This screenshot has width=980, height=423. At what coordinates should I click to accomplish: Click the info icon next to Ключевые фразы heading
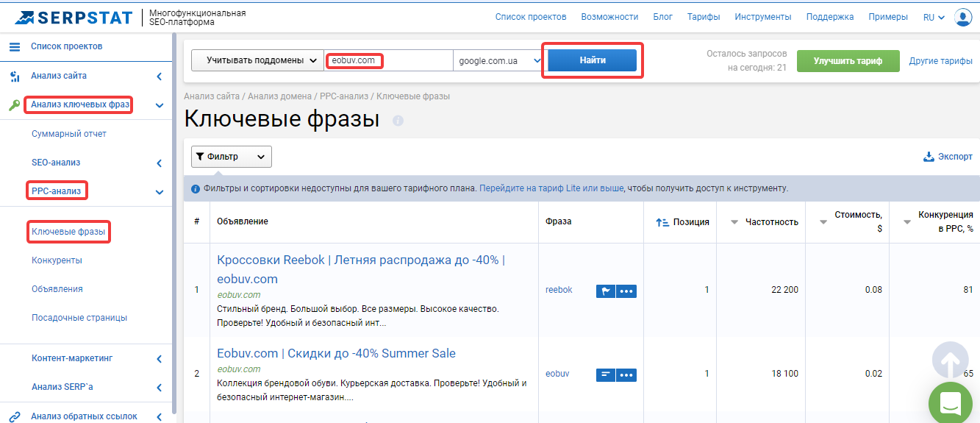(x=398, y=120)
